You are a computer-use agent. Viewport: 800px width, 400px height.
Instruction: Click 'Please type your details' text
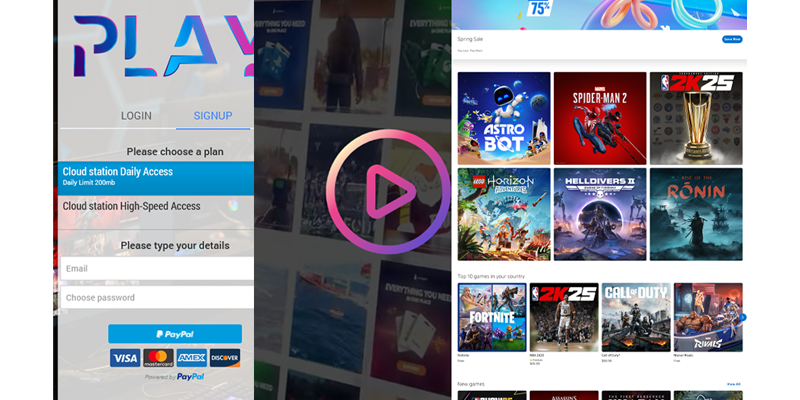(x=175, y=245)
